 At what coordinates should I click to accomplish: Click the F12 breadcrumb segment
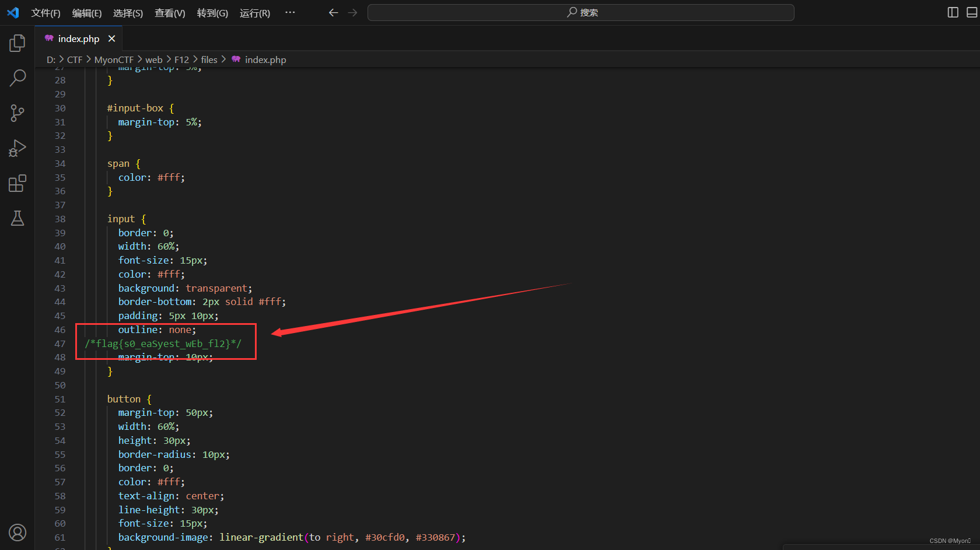[181, 59]
